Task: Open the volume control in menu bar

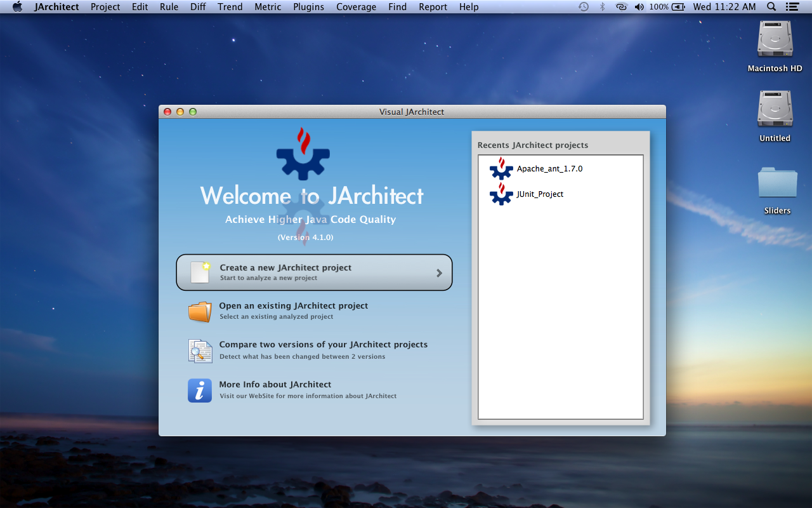Action: coord(639,7)
